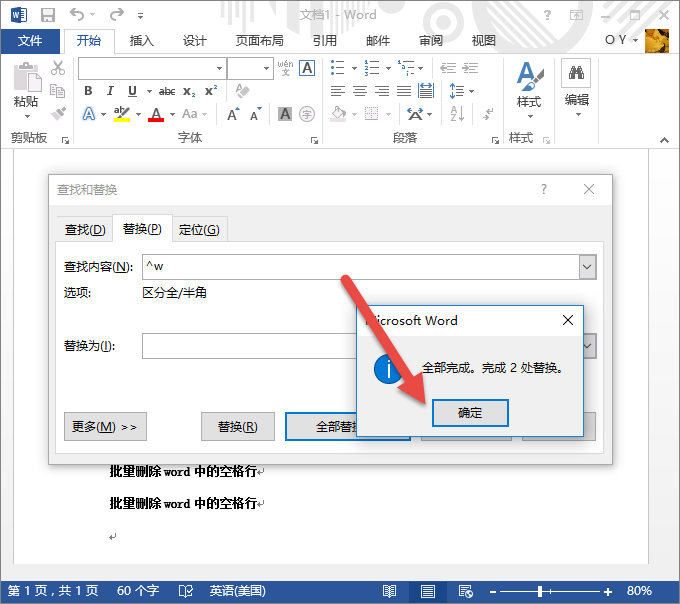Toggle Bold formatting

pos(88,91)
